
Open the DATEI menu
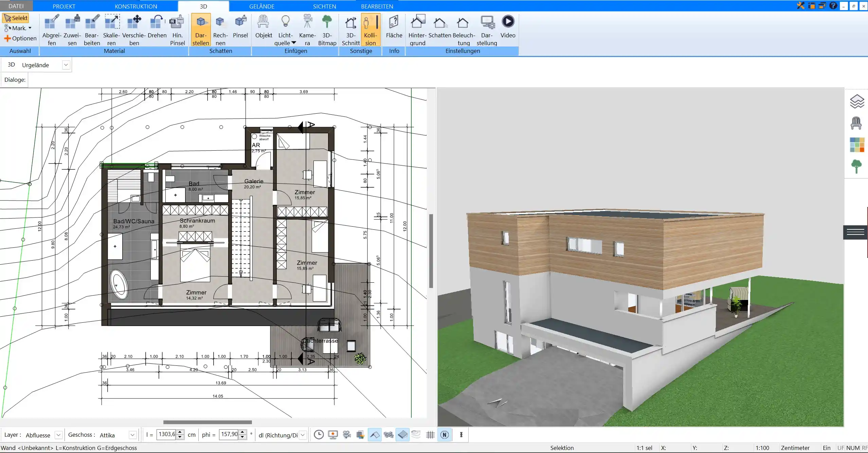point(16,6)
